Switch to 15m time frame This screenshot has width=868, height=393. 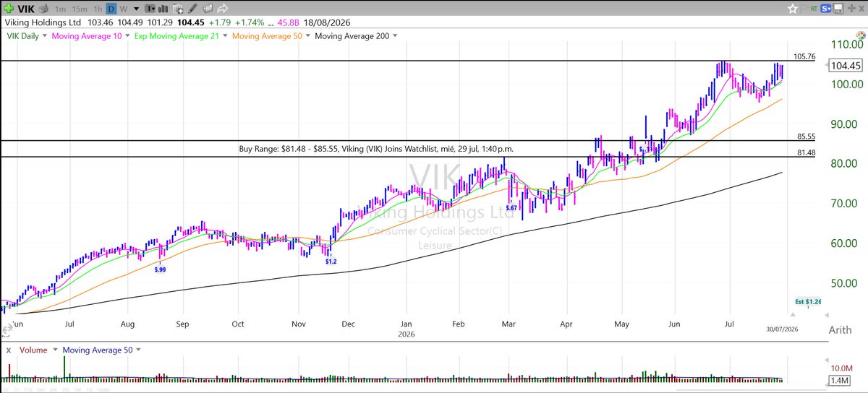80,9
